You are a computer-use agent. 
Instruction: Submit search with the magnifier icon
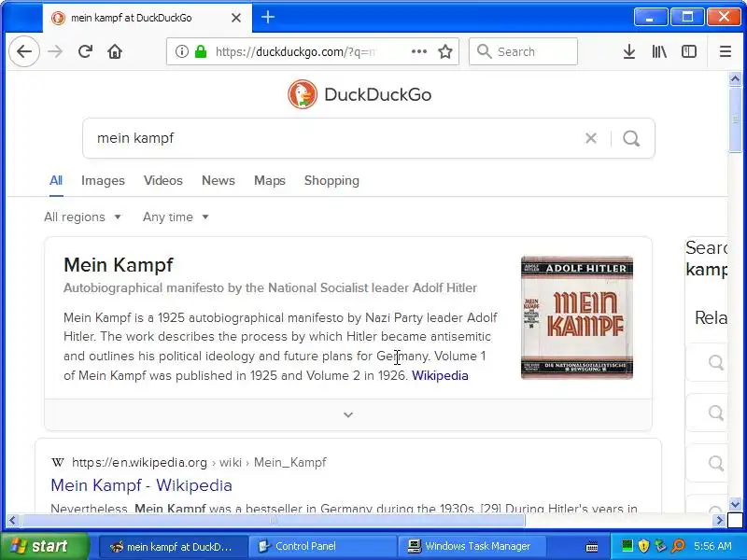pos(631,138)
